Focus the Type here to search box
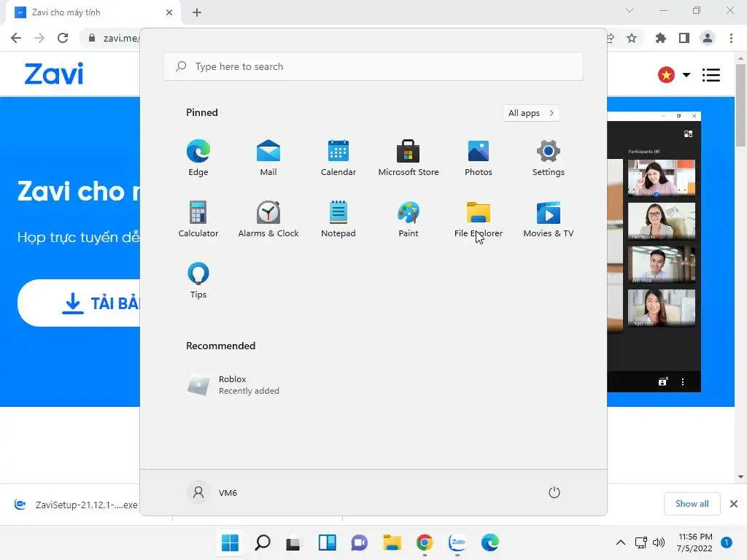The width and height of the screenshot is (747, 560). [x=373, y=66]
